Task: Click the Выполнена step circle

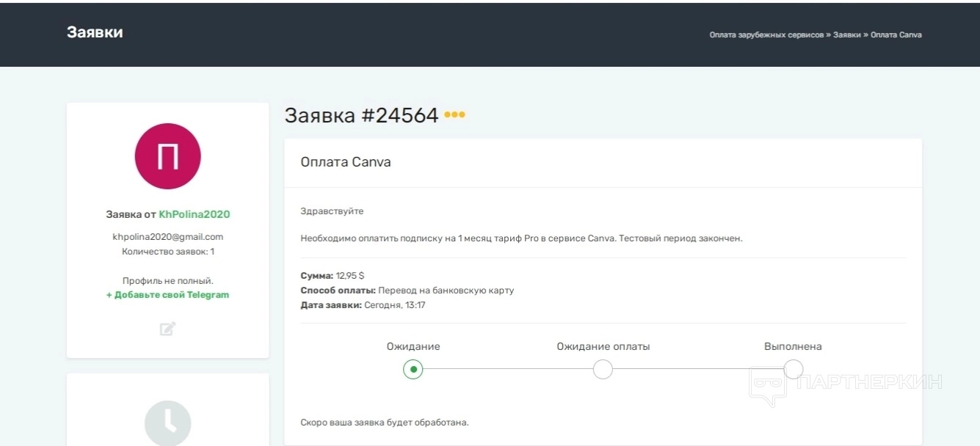Action: pyautogui.click(x=793, y=369)
